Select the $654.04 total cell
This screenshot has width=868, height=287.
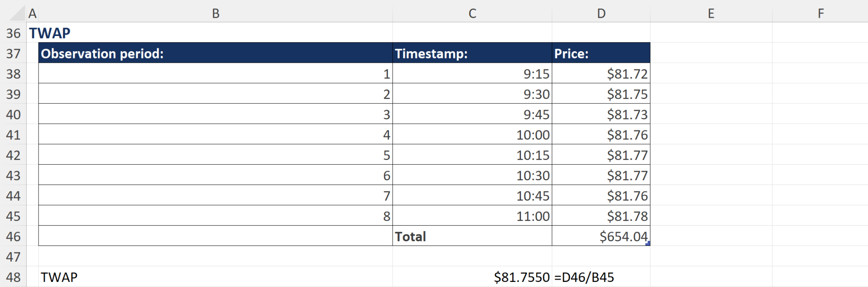coord(601,236)
